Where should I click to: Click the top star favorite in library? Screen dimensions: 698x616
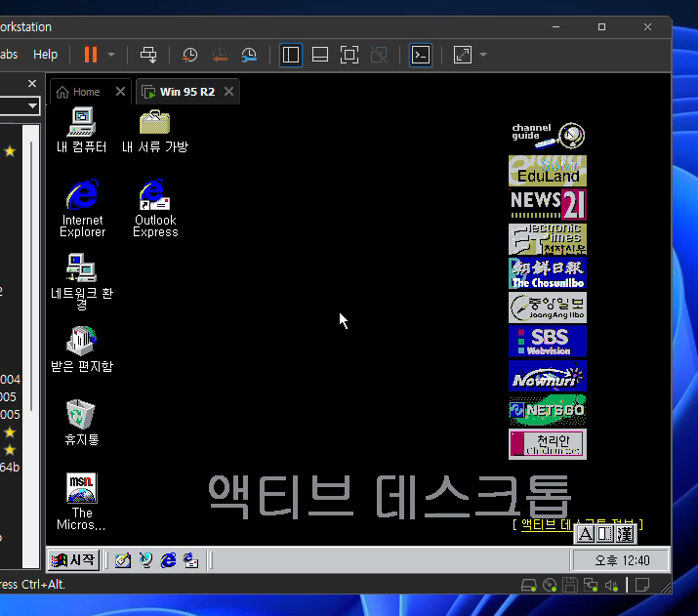[10, 151]
